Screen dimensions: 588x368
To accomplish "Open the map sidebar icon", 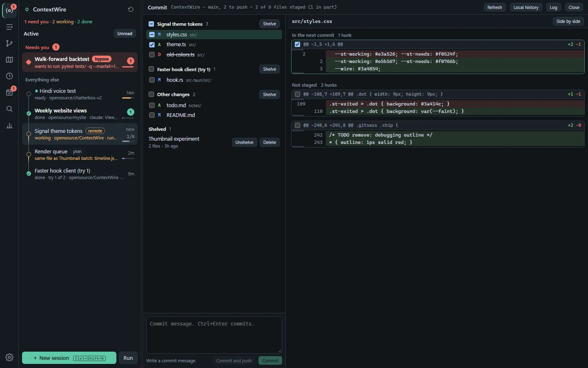I will pyautogui.click(x=9, y=60).
